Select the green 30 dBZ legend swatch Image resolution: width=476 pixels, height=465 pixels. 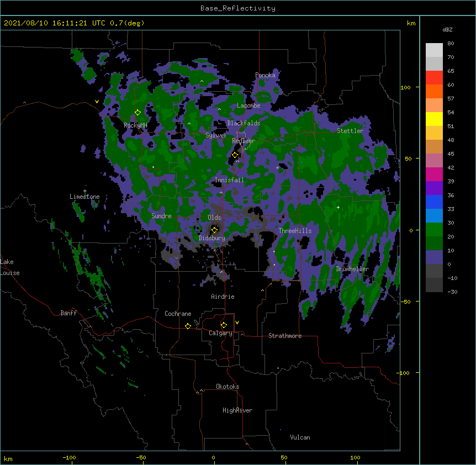(x=434, y=230)
